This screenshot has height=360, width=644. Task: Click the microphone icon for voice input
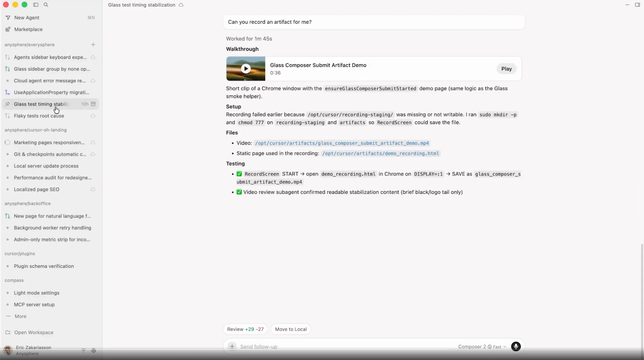[516, 346]
